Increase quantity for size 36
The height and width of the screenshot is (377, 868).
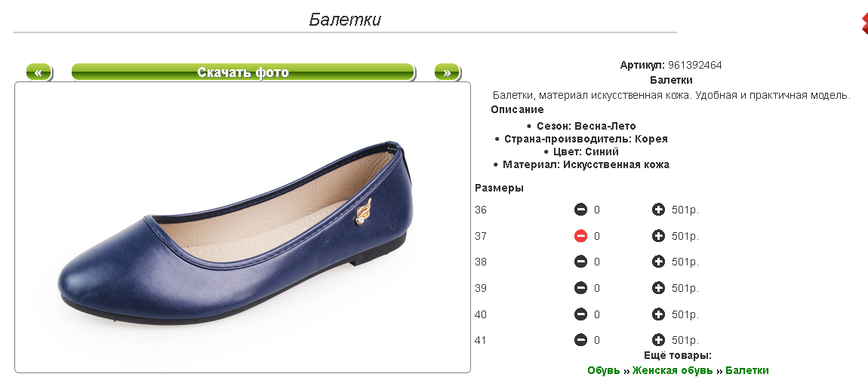[x=658, y=210]
